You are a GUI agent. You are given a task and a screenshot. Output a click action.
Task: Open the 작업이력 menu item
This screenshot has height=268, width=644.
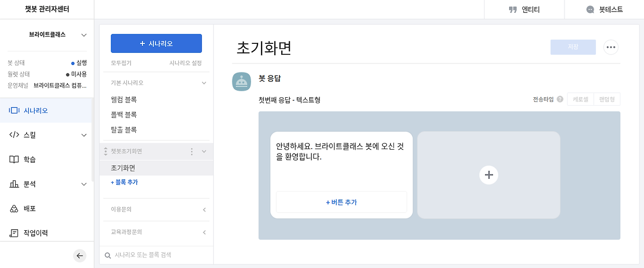pyautogui.click(x=35, y=233)
